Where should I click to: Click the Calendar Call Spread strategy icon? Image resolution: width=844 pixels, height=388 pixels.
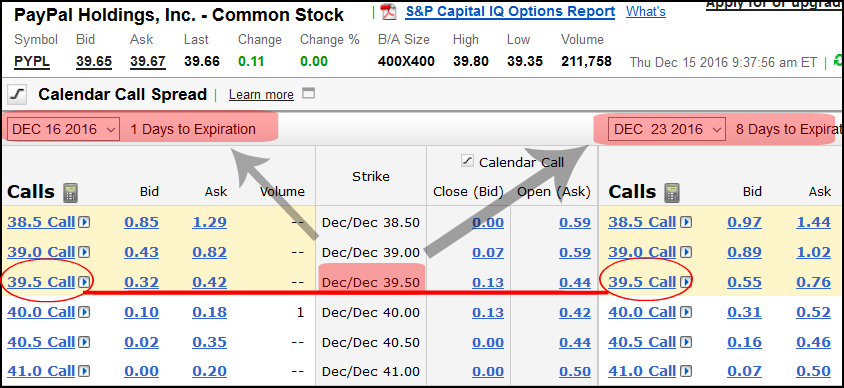coord(18,95)
